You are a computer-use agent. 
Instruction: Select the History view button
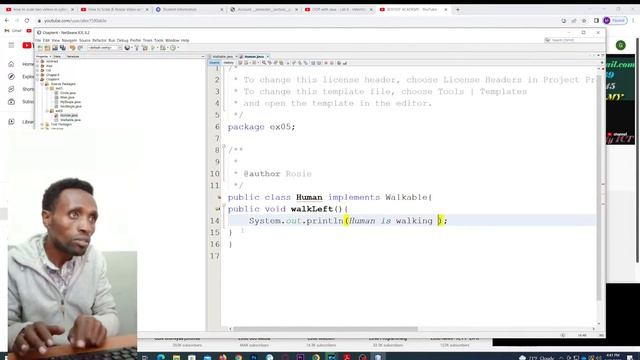click(228, 63)
